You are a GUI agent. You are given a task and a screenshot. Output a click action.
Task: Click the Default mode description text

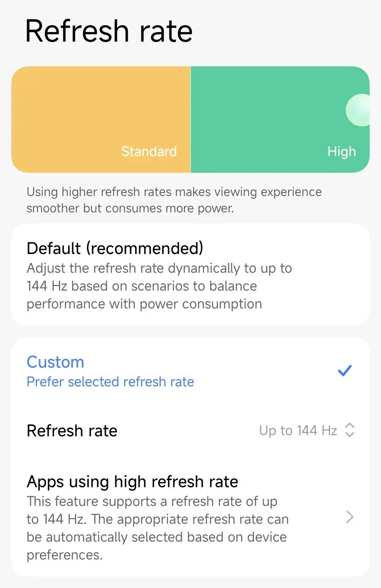159,286
